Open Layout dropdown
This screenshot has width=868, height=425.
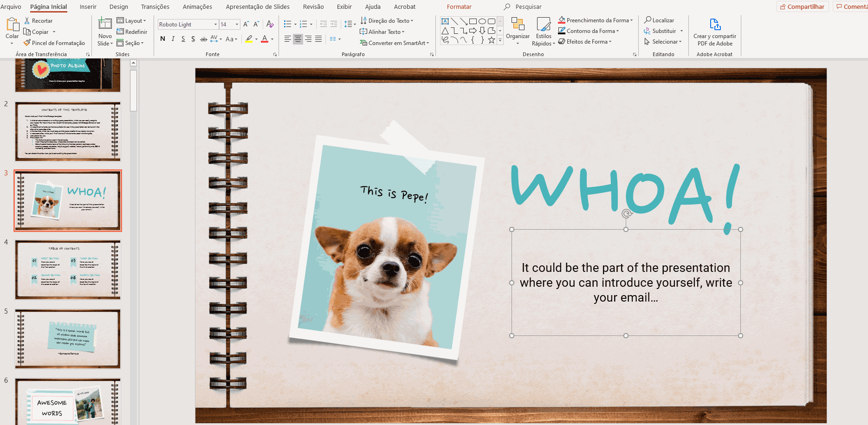(x=131, y=21)
